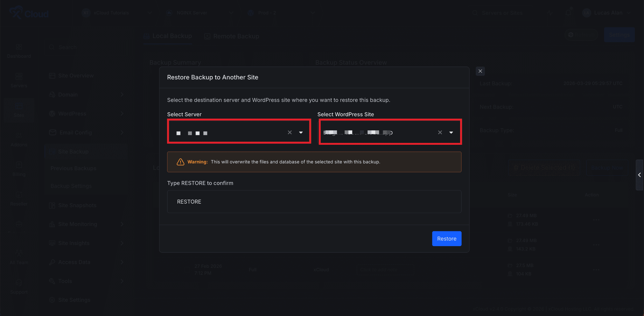Click the notifications bell in the top bar
This screenshot has height=316, width=644.
(x=568, y=13)
